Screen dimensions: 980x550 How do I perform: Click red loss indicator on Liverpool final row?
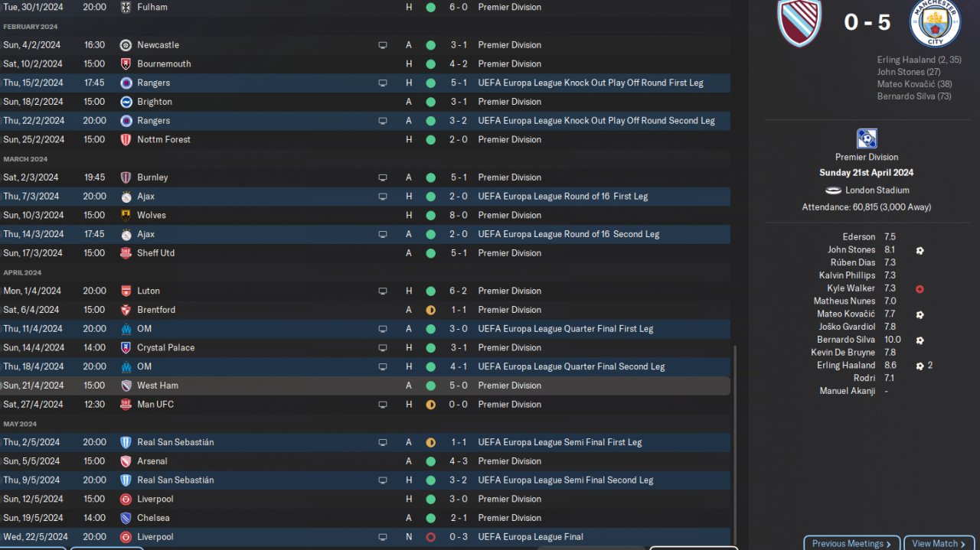pyautogui.click(x=431, y=537)
